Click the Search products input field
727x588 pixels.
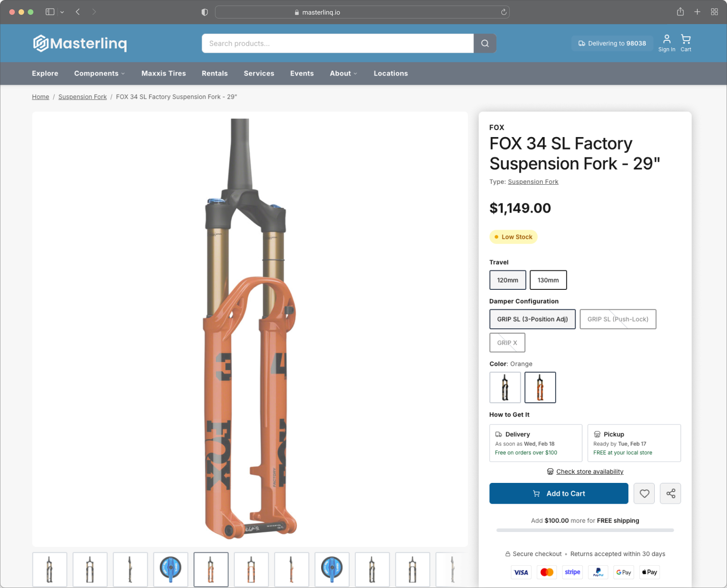click(x=337, y=44)
